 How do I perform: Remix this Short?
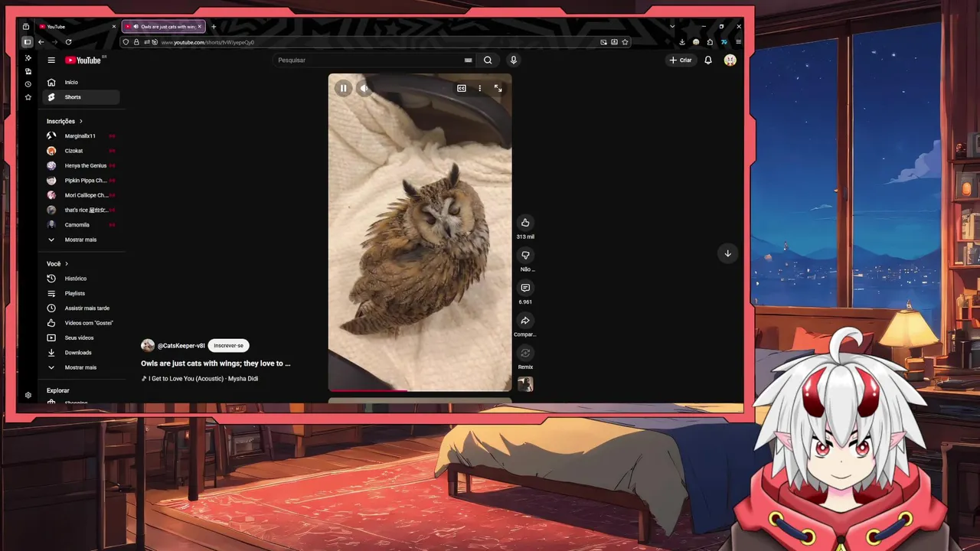pos(525,353)
